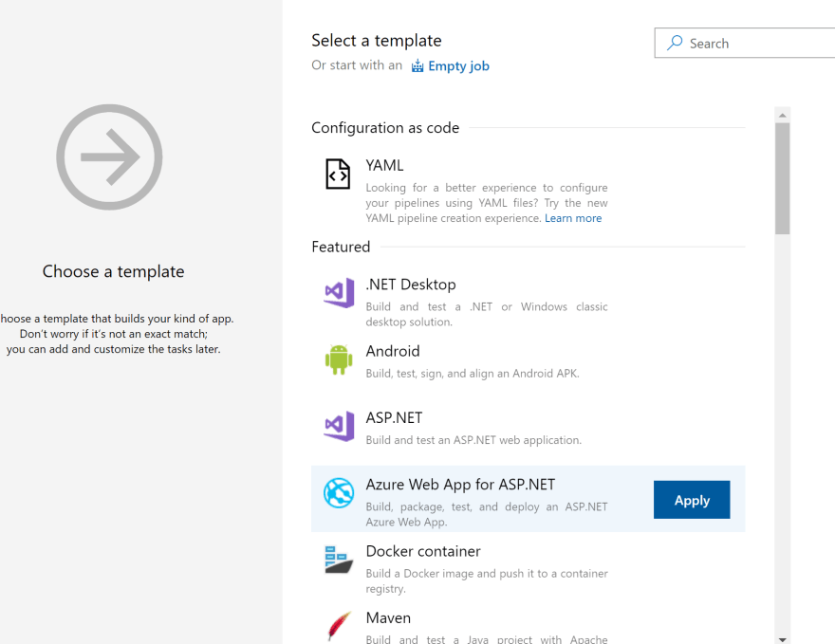Click the large circled arrow icon
Viewport: 835px width, 644px height.
click(109, 157)
